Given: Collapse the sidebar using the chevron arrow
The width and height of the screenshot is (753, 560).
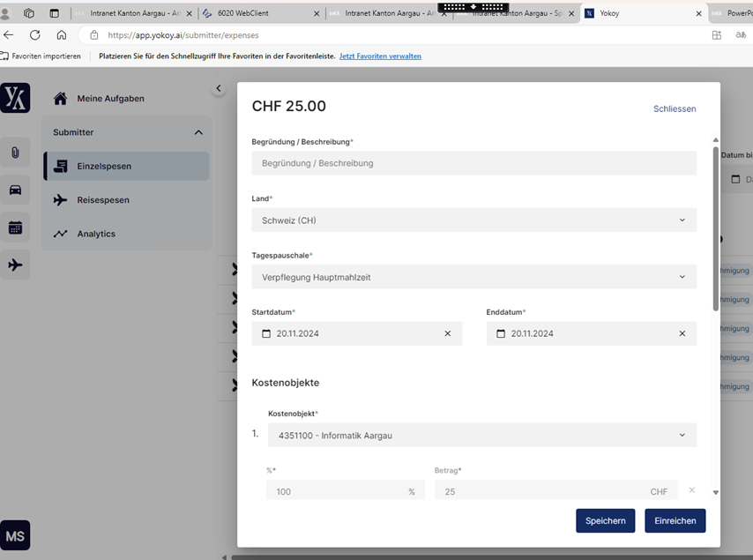Looking at the screenshot, I should coord(219,88).
